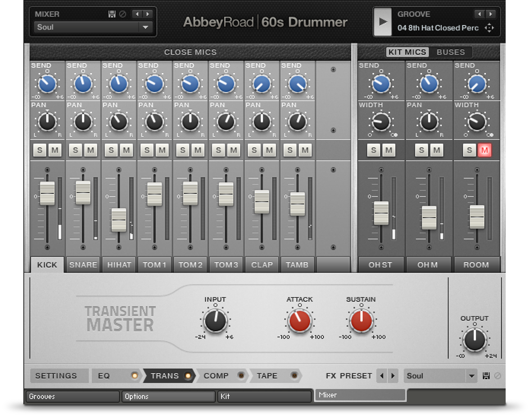Open the COMP effect tab
This screenshot has width=530, height=420.
coord(216,376)
